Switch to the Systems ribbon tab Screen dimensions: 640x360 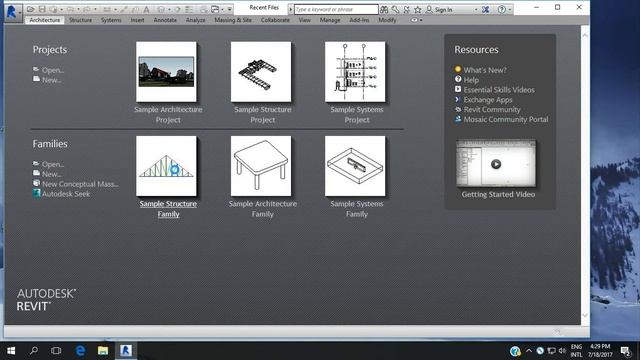(x=111, y=20)
